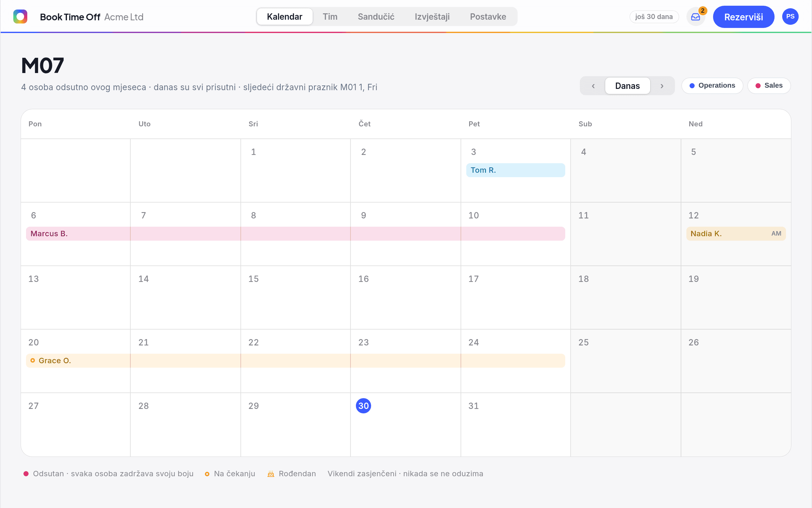Select day 22 in the calendar
This screenshot has width=812, height=508.
tap(254, 342)
